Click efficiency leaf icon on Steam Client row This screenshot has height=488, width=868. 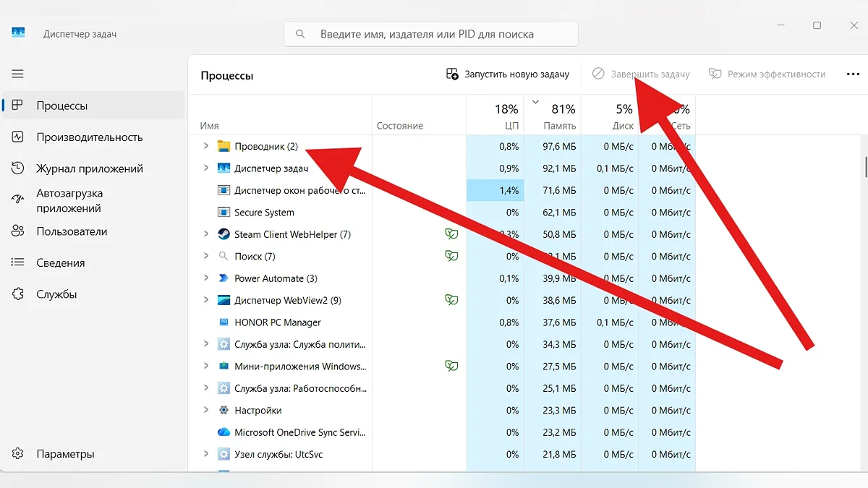tap(451, 234)
